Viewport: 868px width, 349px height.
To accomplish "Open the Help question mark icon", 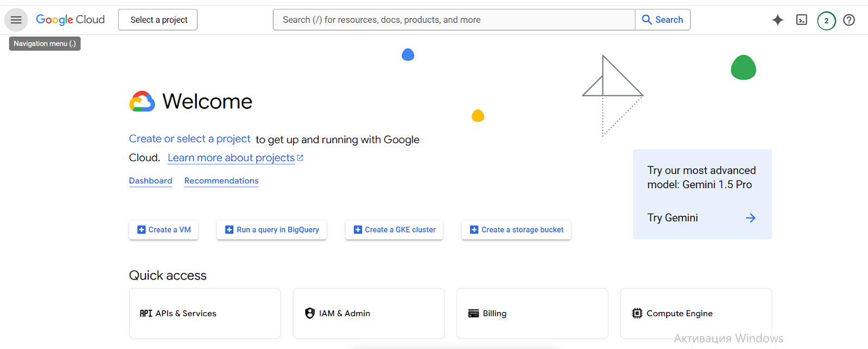I will click(849, 20).
